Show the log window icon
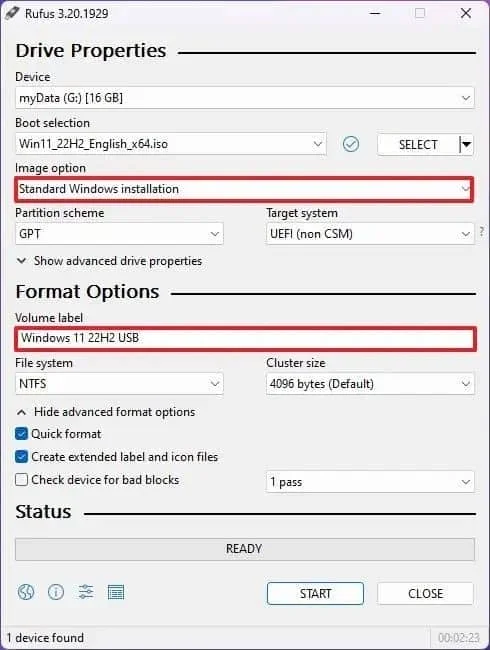Viewport: 490px width, 650px height. [116, 592]
